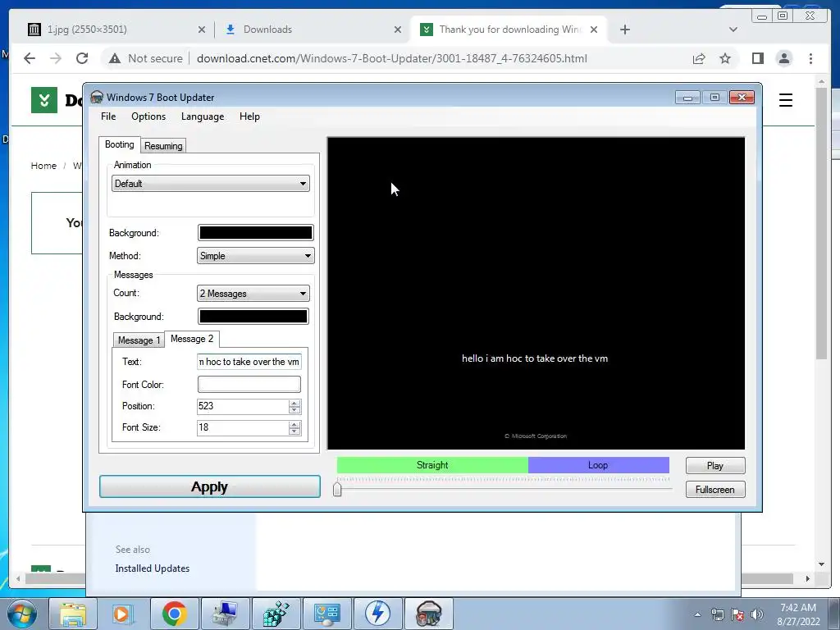Viewport: 840px width, 630px height.
Task: Increase the Position value with up arrow
Action: click(x=294, y=403)
